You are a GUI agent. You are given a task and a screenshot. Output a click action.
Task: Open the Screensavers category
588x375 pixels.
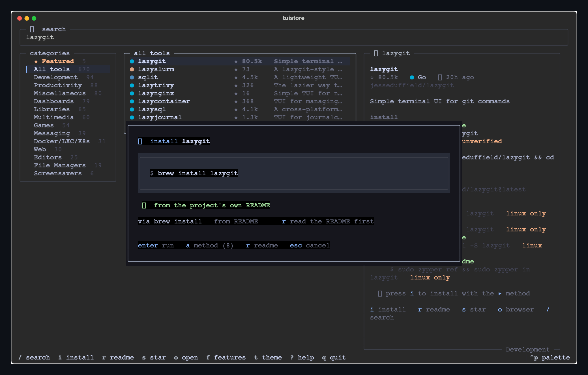coord(68,173)
